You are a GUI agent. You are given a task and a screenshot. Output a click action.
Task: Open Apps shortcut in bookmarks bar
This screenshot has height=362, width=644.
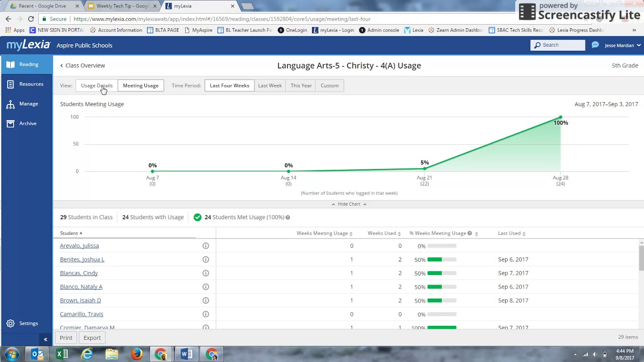[x=15, y=30]
